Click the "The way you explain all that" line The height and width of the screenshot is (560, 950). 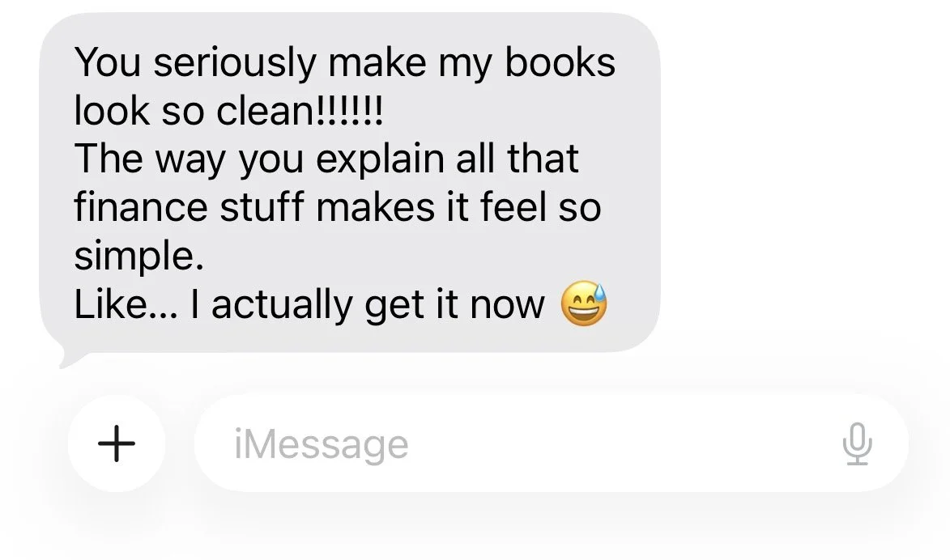[326, 160]
